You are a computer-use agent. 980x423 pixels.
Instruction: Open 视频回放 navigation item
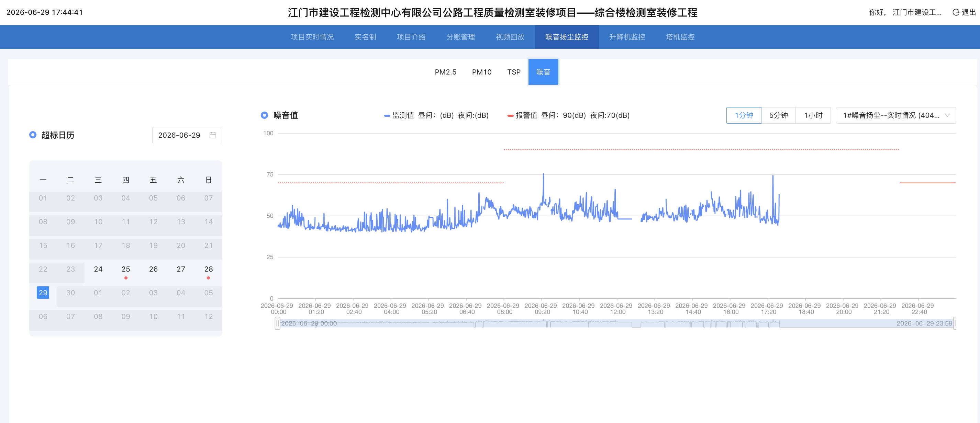coord(510,37)
